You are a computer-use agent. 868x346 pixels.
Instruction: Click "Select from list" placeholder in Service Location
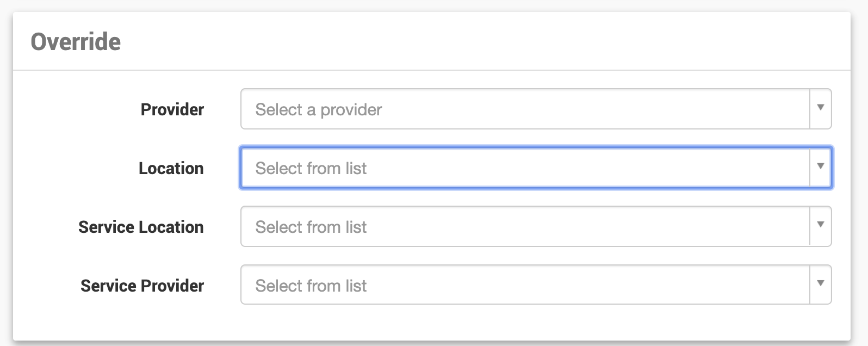(311, 227)
